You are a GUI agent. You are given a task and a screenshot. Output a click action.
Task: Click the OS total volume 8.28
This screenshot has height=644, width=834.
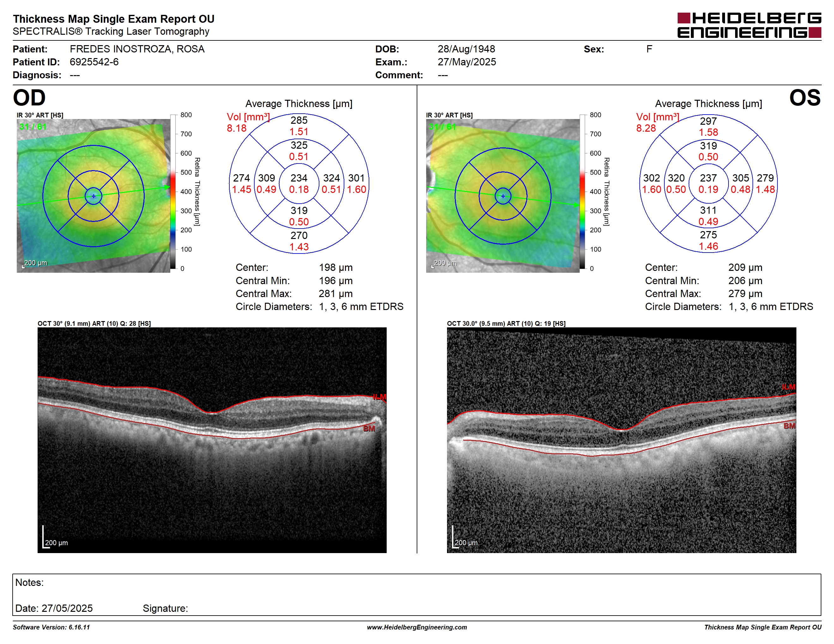pyautogui.click(x=646, y=128)
